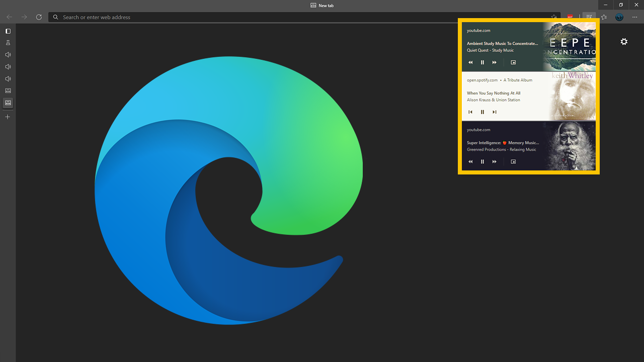
Task: Open the Settings and more ellipsis menu
Action: pyautogui.click(x=635, y=17)
